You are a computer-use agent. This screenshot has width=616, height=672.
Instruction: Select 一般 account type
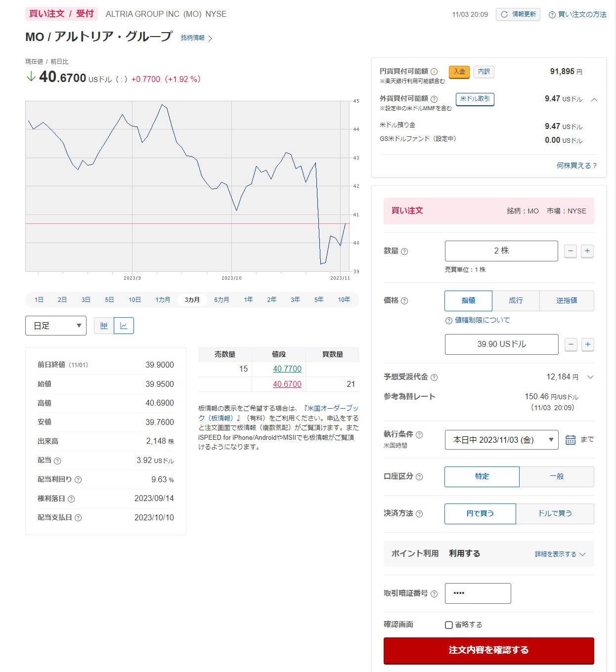coord(556,476)
